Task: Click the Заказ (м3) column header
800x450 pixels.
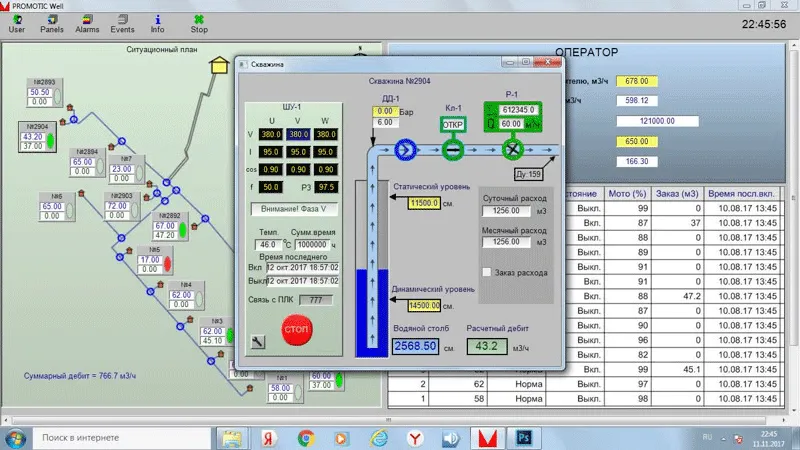Action: [x=677, y=194]
